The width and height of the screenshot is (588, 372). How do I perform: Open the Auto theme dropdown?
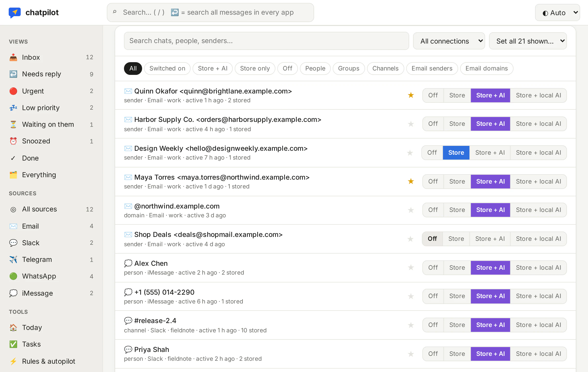pos(557,13)
